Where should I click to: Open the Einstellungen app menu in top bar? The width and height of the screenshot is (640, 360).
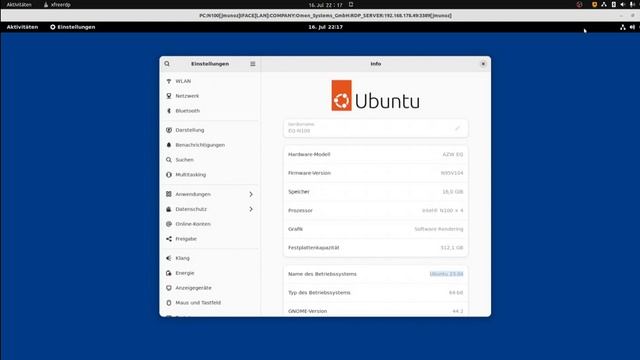pyautogui.click(x=73, y=27)
